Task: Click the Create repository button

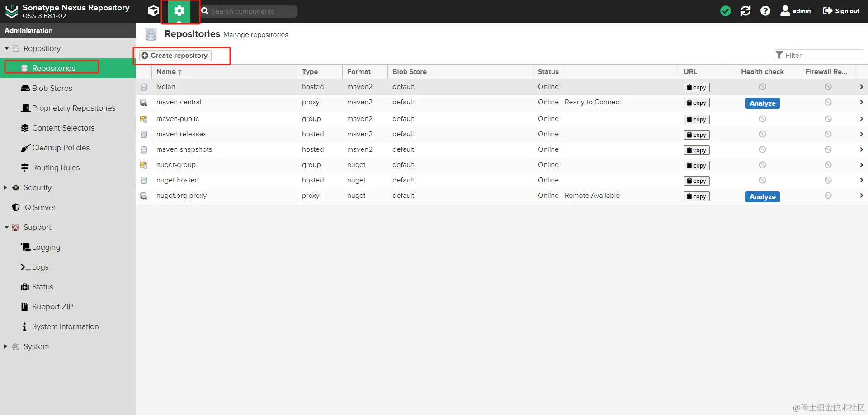Action: [x=175, y=56]
